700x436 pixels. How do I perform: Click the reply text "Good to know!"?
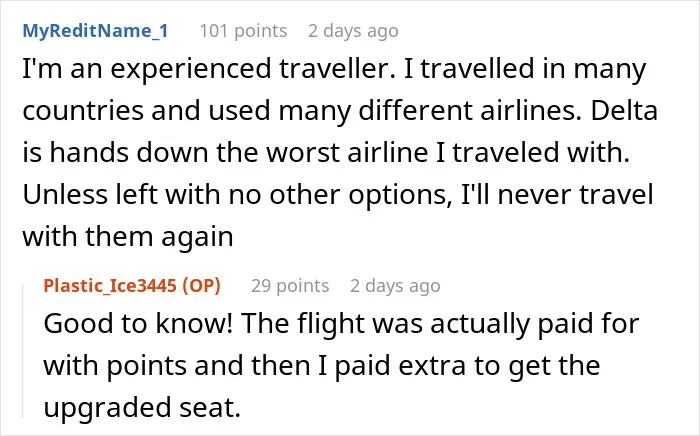[x=138, y=324]
